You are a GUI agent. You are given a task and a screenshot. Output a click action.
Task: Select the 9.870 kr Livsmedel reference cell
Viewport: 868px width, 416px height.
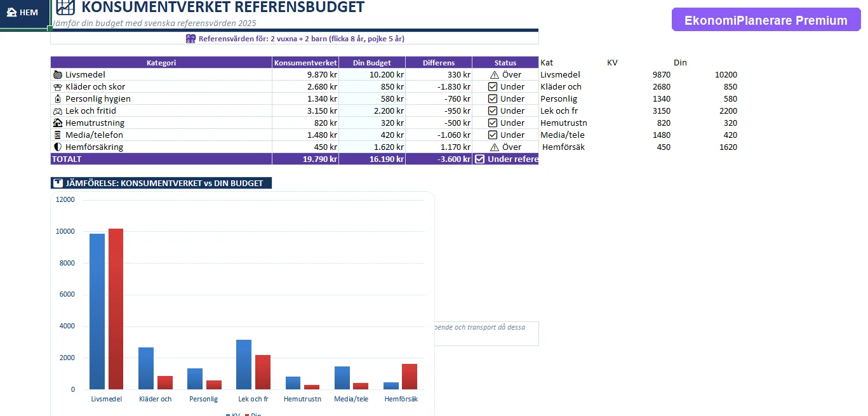(x=305, y=75)
